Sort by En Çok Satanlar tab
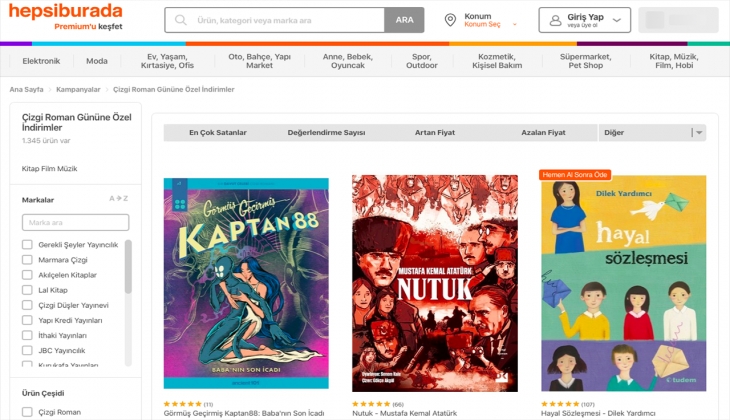This screenshot has height=420, width=730. pos(218,132)
